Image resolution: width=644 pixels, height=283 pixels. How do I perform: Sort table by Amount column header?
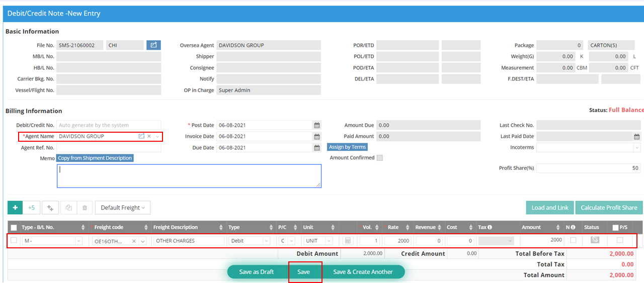[531, 227]
